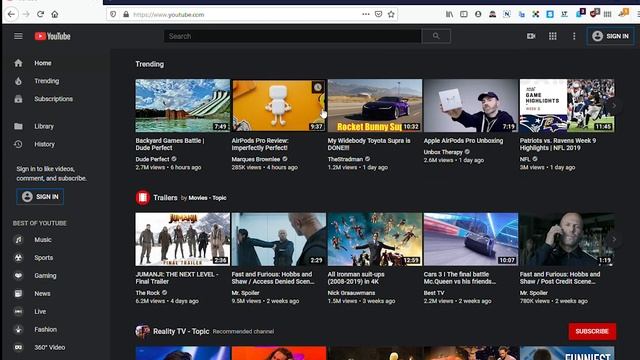Image resolution: width=640 pixels, height=360 pixels.
Task: Open Backyard Games Battle video thumbnail
Action: click(183, 105)
